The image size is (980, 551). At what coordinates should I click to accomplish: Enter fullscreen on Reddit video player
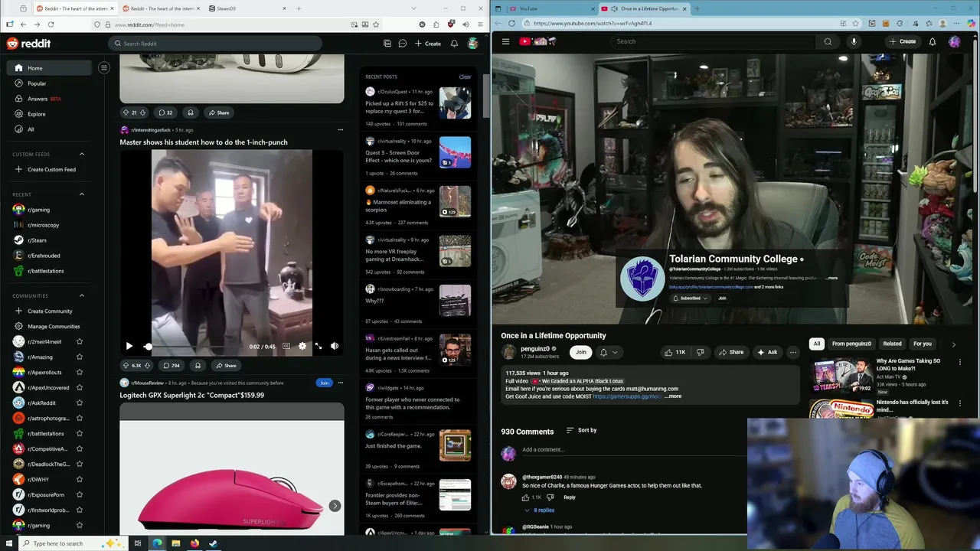coord(318,347)
